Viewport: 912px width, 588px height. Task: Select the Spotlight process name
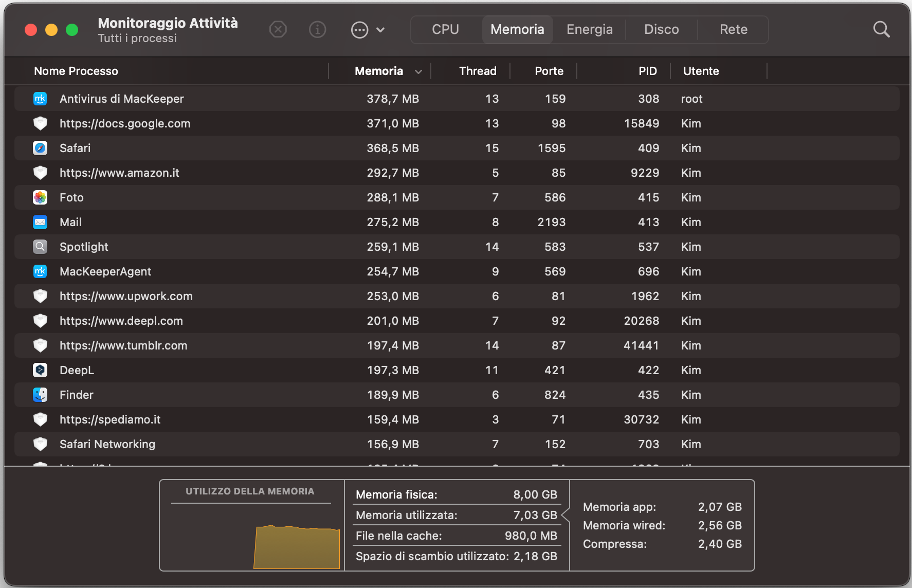84,247
